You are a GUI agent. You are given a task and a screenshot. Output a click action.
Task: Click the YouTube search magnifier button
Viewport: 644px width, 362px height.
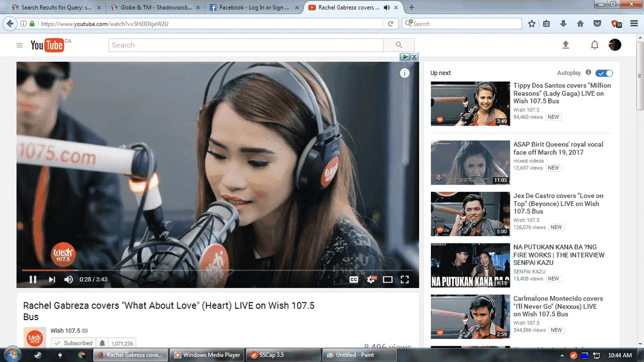tap(399, 45)
